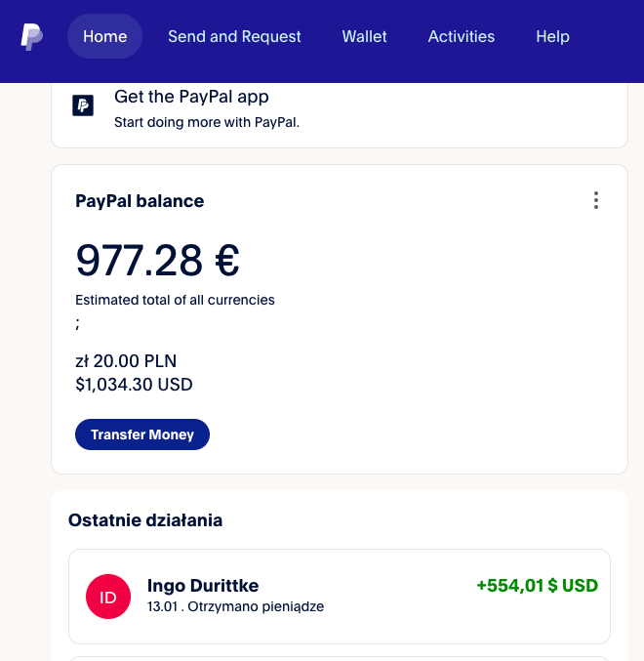Click the Transfer Money button
Screen dimensions: 644x661
pos(142,434)
